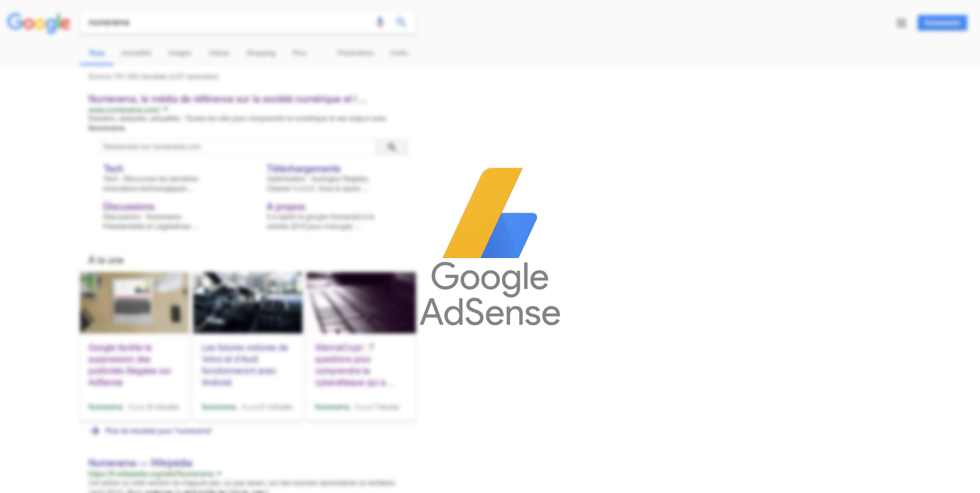
Task: Open the Shopping tab
Action: [x=261, y=53]
